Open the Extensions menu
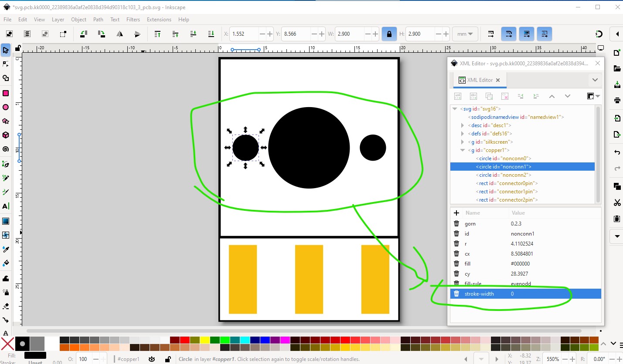Image resolution: width=623 pixels, height=364 pixels. click(x=159, y=20)
